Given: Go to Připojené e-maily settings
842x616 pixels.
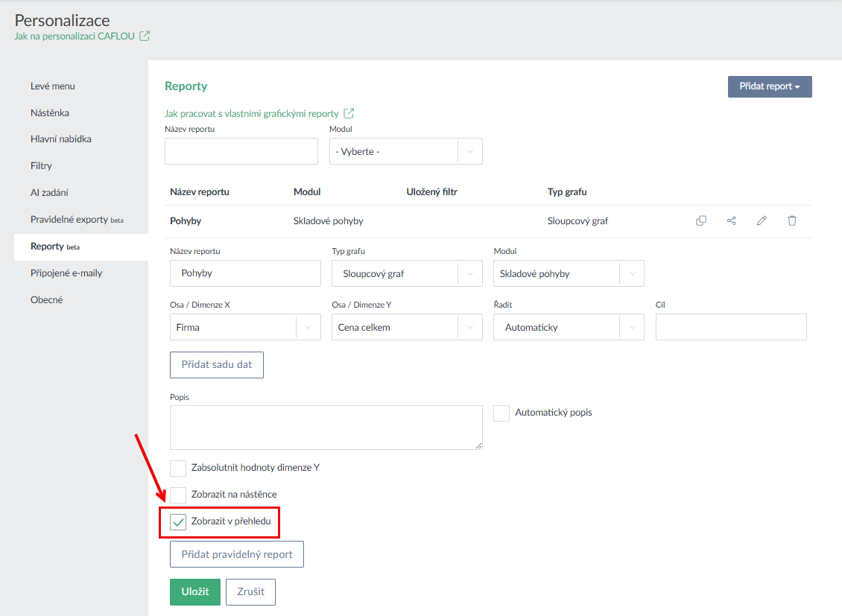Looking at the screenshot, I should pos(66,273).
